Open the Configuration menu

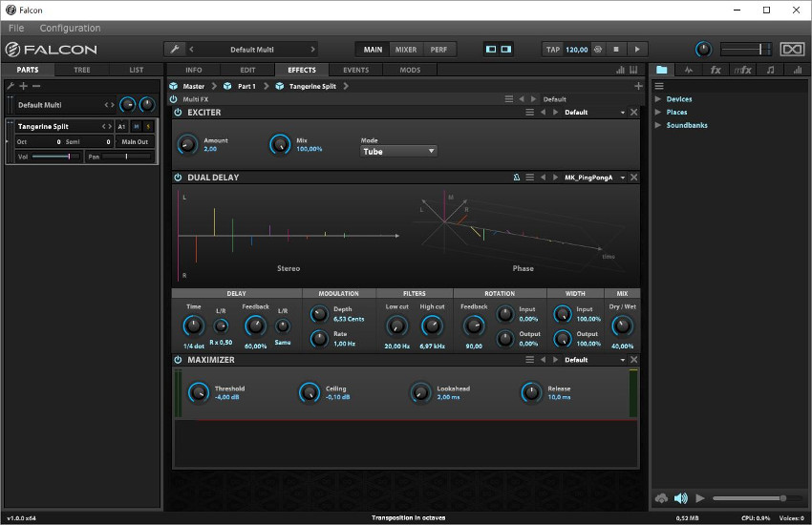tap(70, 28)
